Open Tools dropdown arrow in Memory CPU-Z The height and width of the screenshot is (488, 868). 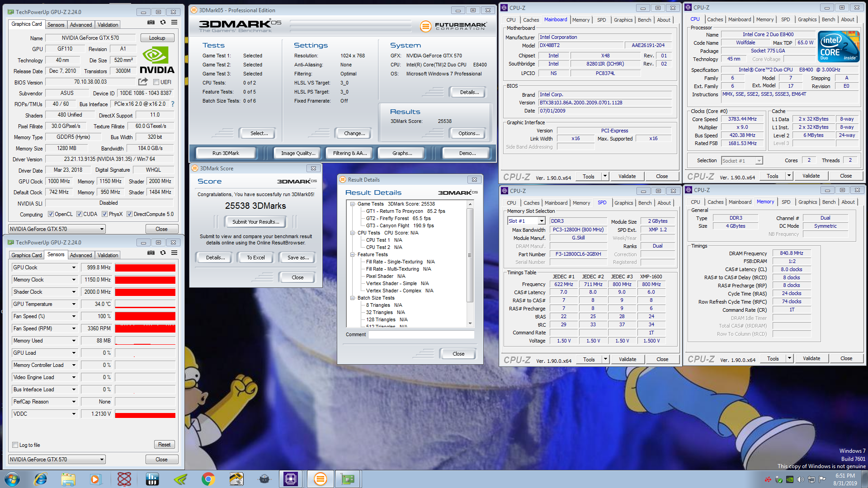(x=789, y=359)
